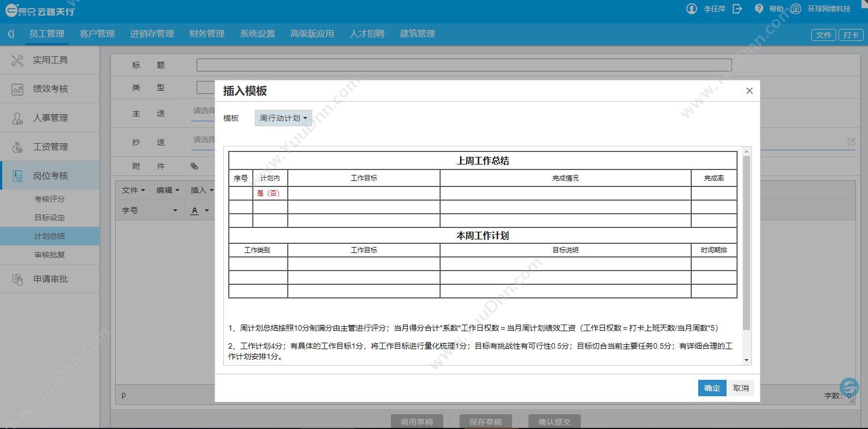Switch to the 高级版应用 tab
This screenshot has width=868, height=429.
[x=312, y=34]
